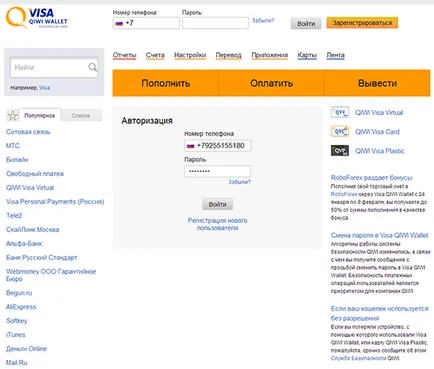Click QIWI Visa Card text link
The width and height of the screenshot is (434, 369).
(377, 132)
